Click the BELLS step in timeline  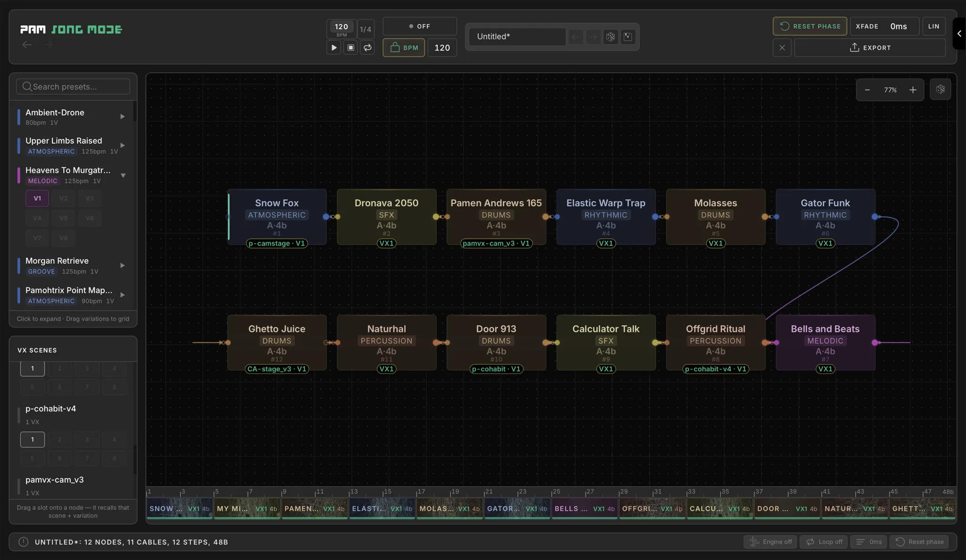coord(584,509)
